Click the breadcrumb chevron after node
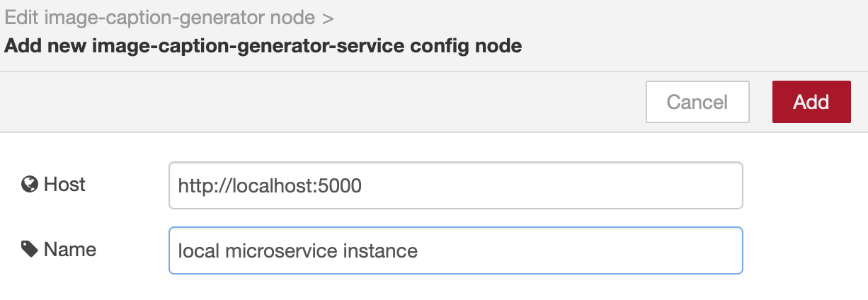The image size is (868, 300). pyautogui.click(x=327, y=18)
